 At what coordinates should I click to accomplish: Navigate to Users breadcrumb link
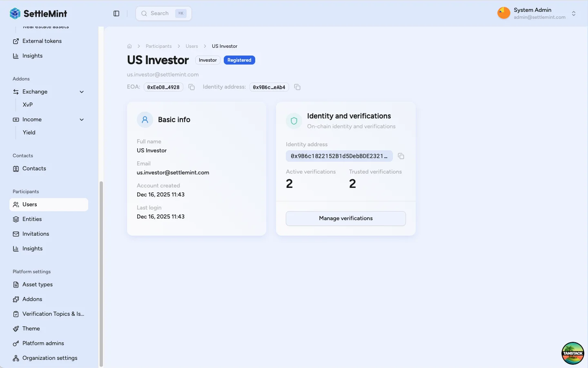click(192, 46)
